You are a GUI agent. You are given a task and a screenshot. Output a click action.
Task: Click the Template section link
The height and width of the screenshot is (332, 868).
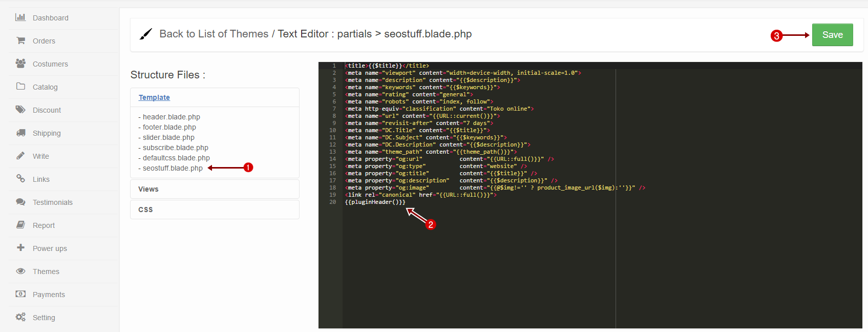pos(154,97)
